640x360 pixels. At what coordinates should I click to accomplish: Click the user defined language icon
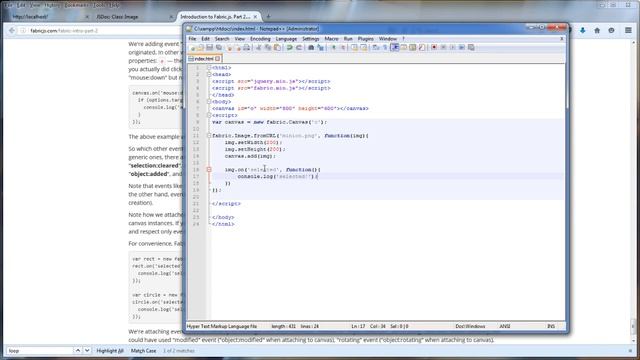(404, 48)
